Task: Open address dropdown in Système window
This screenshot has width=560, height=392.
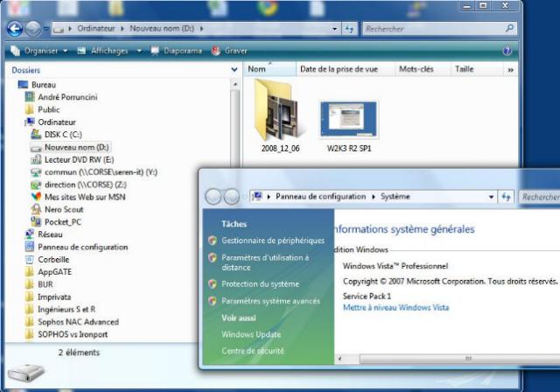Action: tap(492, 197)
